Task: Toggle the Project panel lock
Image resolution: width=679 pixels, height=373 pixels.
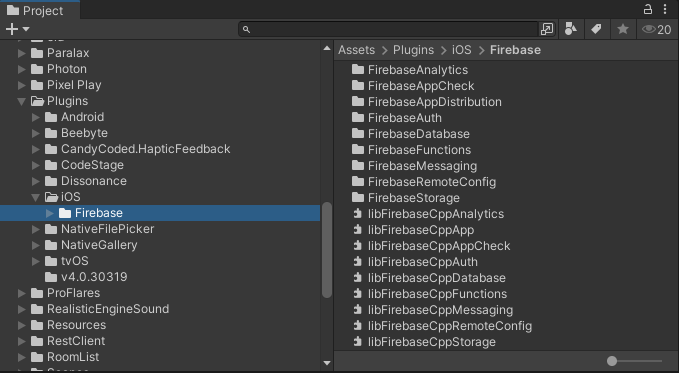Action: point(647,9)
